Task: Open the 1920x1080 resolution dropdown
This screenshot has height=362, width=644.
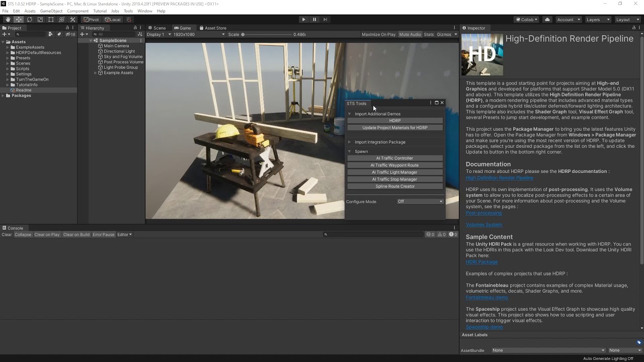Action: [x=198, y=35]
